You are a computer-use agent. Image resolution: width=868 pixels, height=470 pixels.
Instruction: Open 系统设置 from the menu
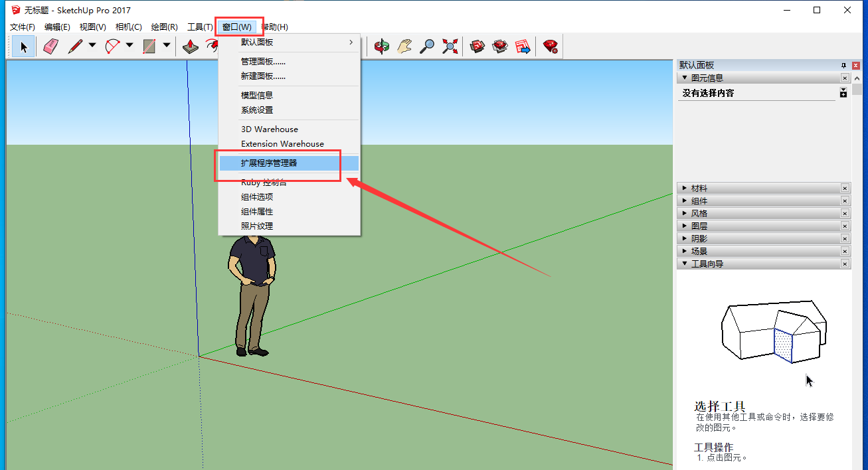tap(290, 110)
